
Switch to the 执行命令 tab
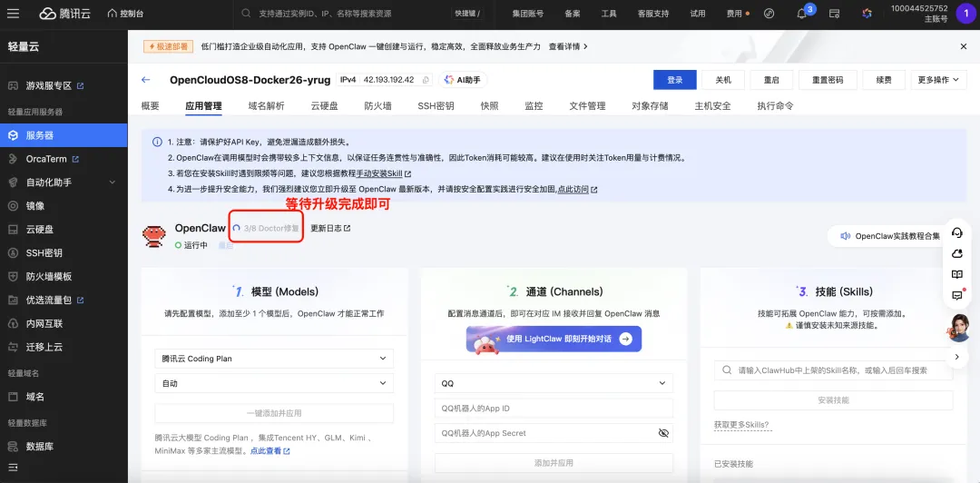click(776, 106)
